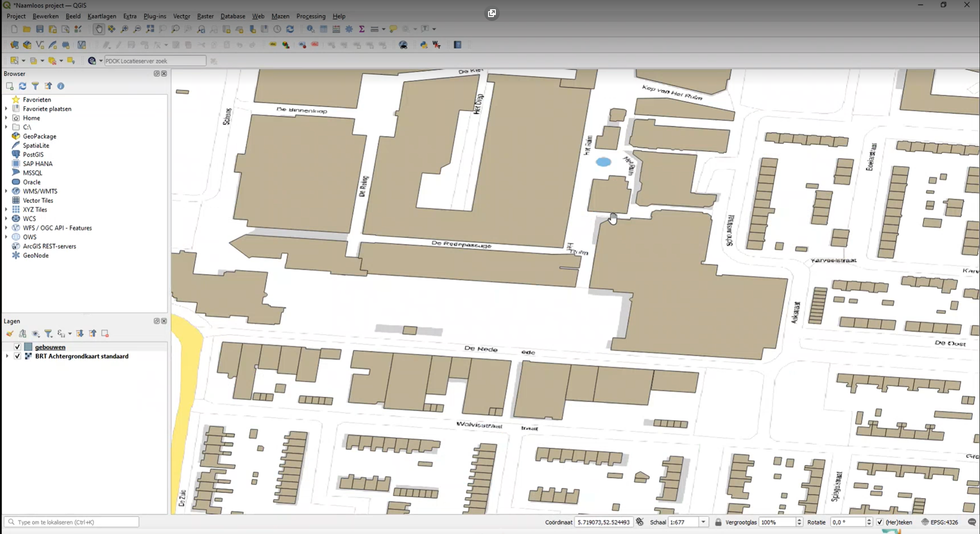Collapse all items in the Browser panel
Viewport: 980px width, 534px height.
click(48, 86)
